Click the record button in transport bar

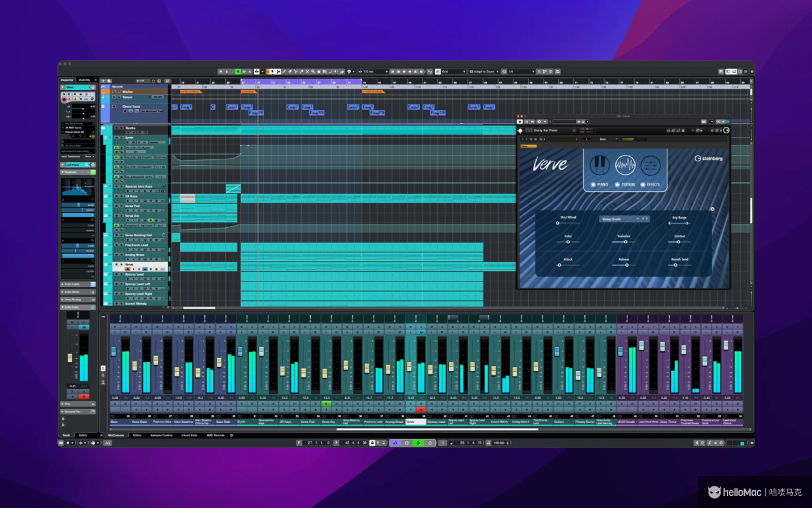(x=430, y=442)
